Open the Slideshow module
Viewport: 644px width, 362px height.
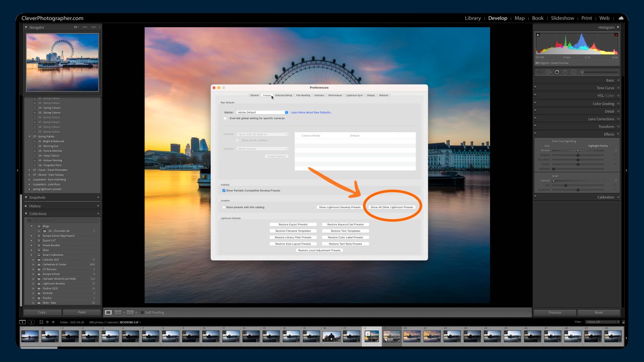click(562, 18)
